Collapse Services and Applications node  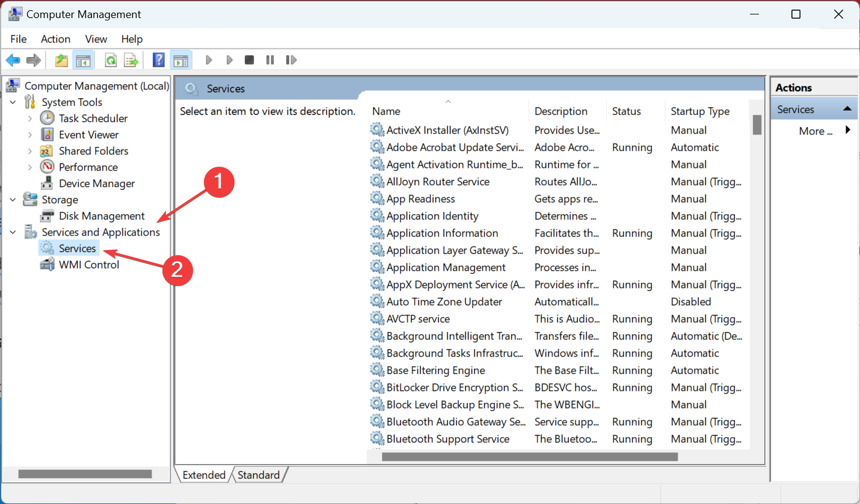click(13, 232)
